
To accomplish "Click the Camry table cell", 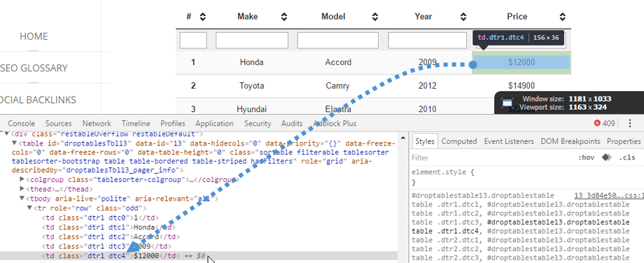I will pyautogui.click(x=338, y=86).
